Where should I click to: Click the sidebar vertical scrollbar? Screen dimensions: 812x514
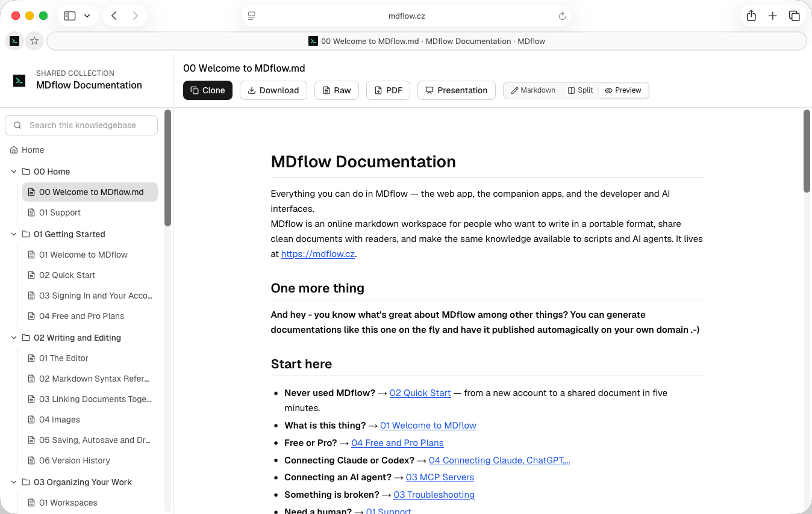pyautogui.click(x=167, y=168)
